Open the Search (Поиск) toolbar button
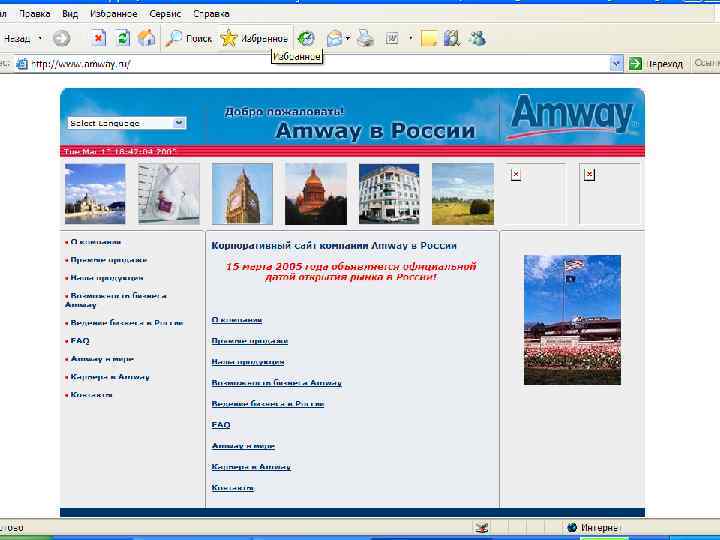 pyautogui.click(x=189, y=39)
